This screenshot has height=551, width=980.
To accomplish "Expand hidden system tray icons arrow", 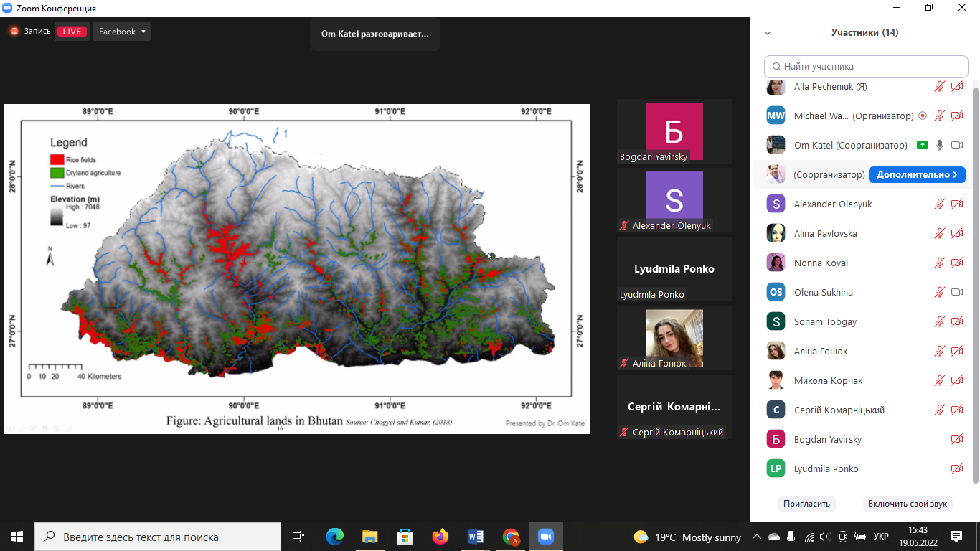I will 756,537.
